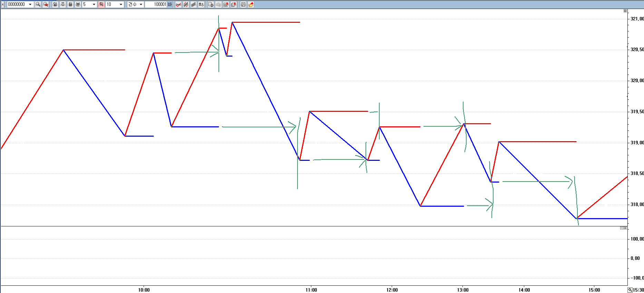Toggle the highlighted 틱 (tick) button
Viewport: 644px width, 293px height.
pos(101,4)
